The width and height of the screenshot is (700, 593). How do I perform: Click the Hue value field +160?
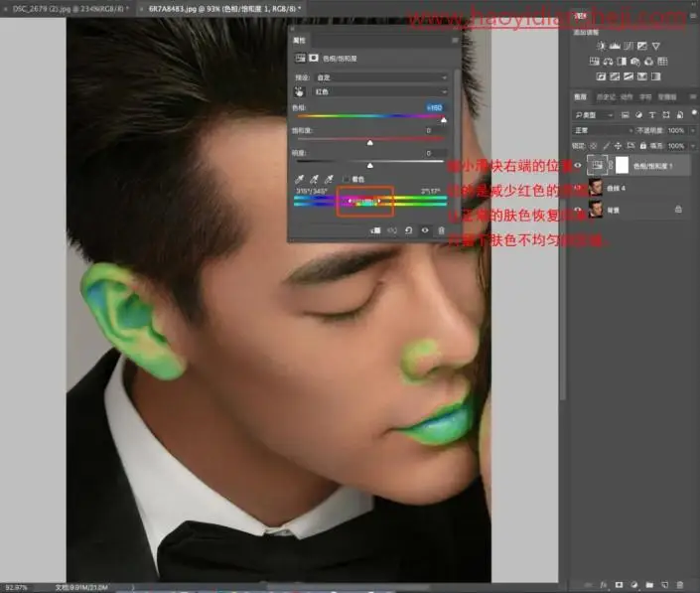coord(434,107)
